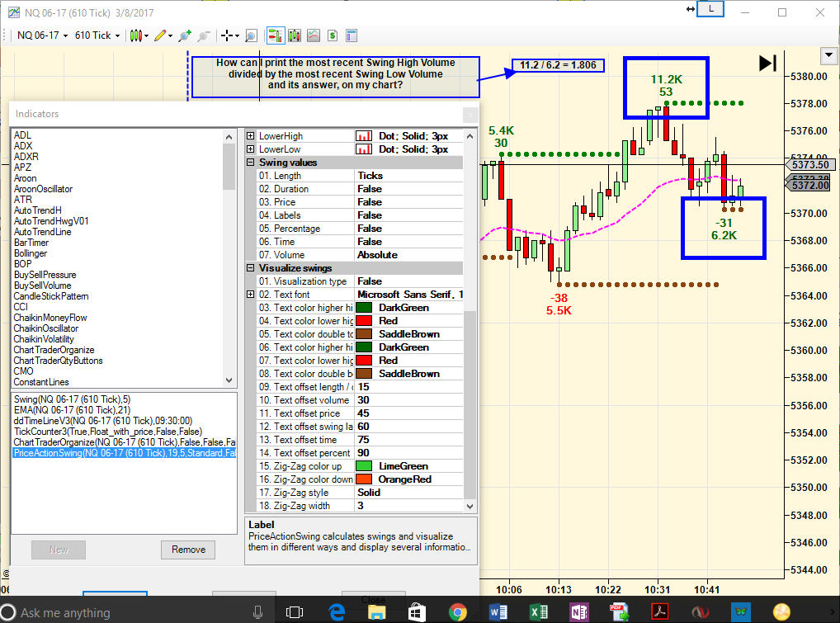Open Indicators via candlestick toolbar icon

(x=294, y=35)
